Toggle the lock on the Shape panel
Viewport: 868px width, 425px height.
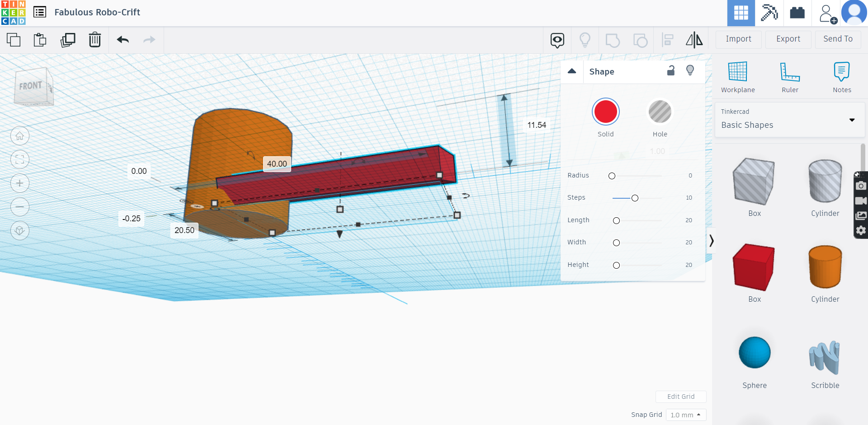671,71
